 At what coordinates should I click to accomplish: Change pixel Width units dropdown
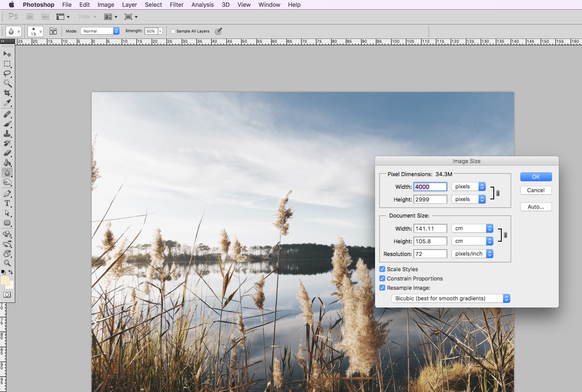pos(469,186)
